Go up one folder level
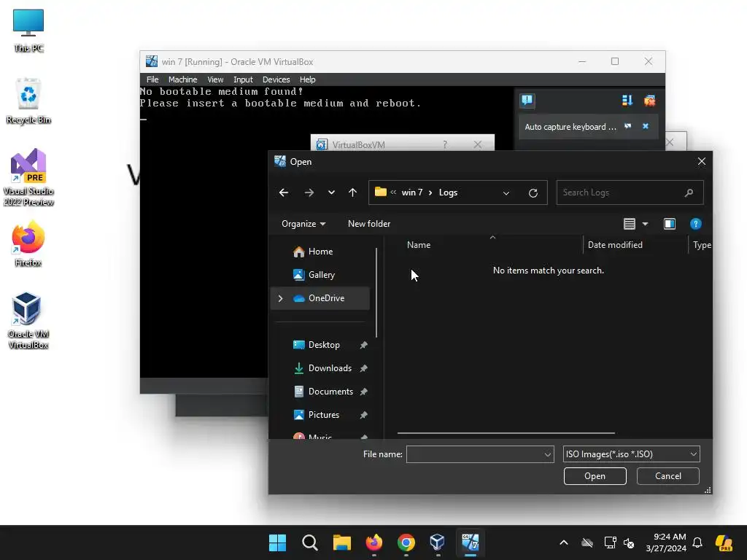747x560 pixels. tap(352, 192)
